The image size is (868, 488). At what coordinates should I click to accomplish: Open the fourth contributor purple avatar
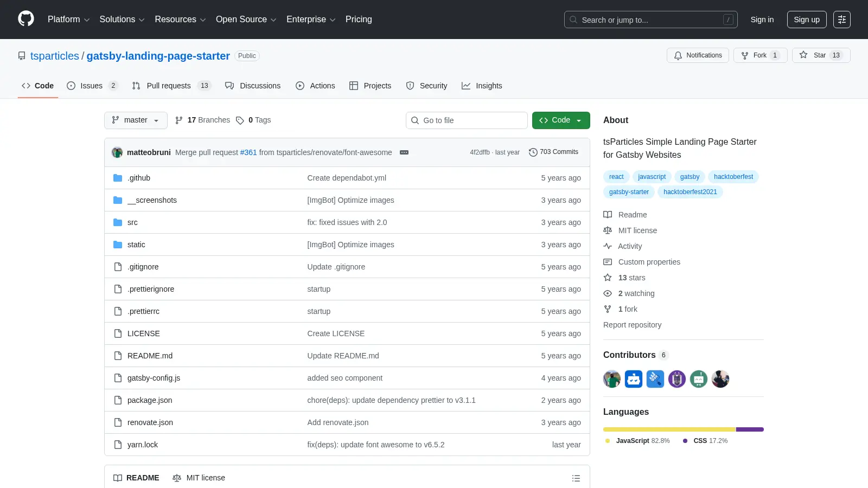677,379
